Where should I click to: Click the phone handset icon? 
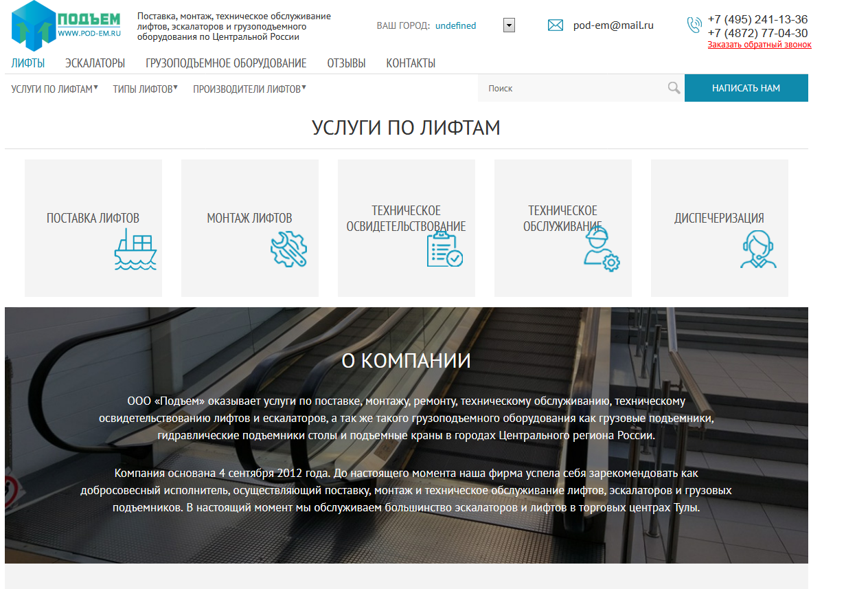coord(694,25)
